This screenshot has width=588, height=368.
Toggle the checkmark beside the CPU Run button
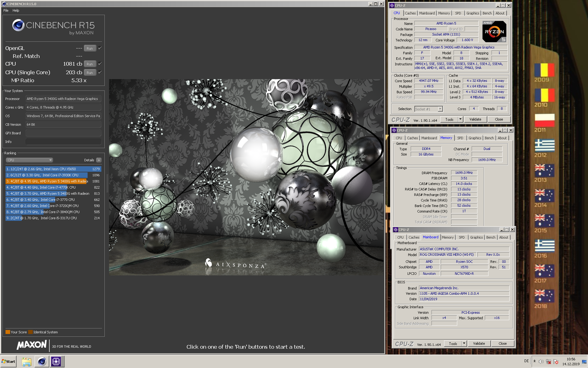[100, 64]
